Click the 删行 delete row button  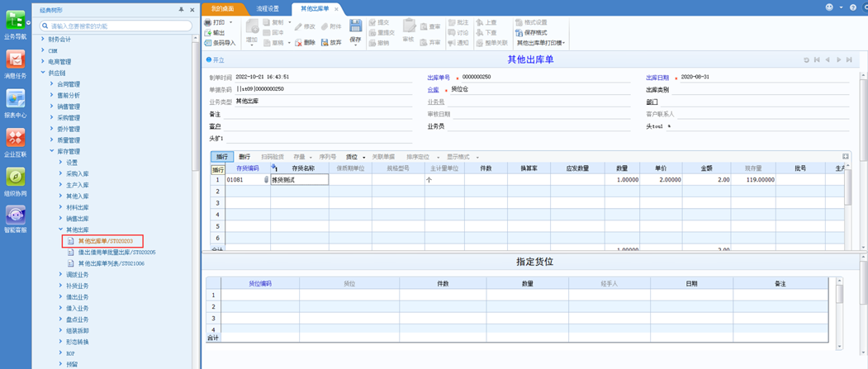[x=244, y=157]
